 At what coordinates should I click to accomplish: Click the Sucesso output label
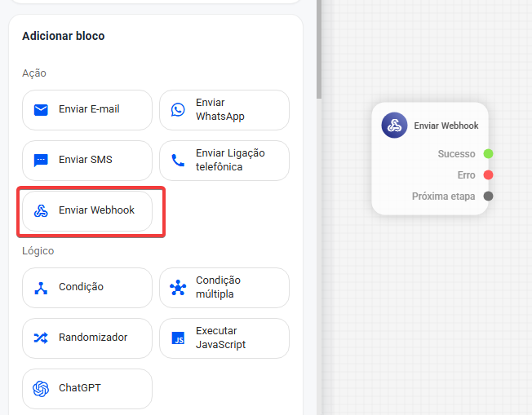tap(456, 154)
